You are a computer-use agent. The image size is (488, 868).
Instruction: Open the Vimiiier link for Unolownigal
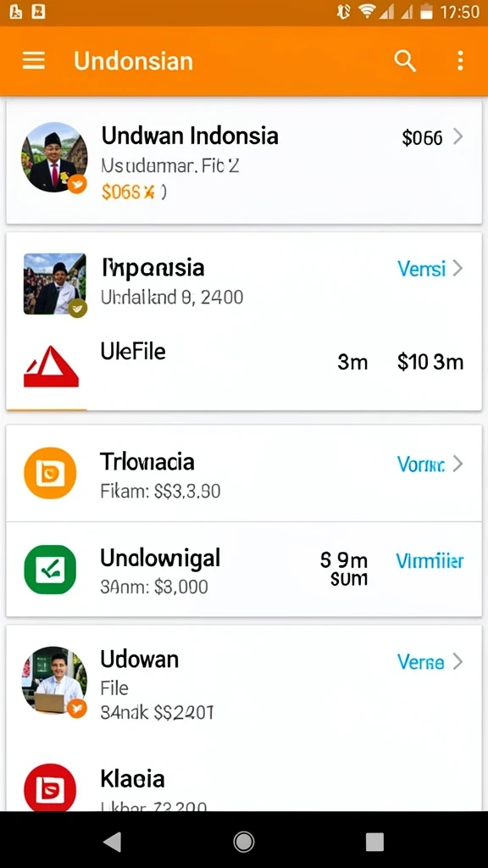pos(430,561)
